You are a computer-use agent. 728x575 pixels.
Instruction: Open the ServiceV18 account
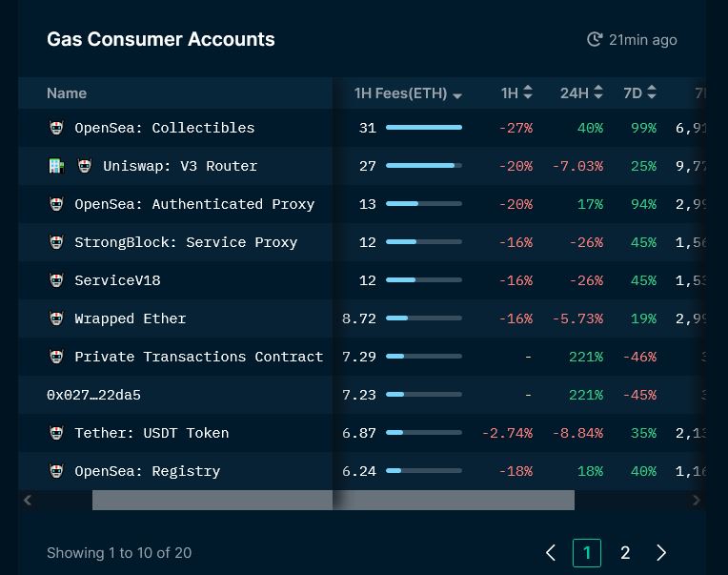[x=117, y=280]
